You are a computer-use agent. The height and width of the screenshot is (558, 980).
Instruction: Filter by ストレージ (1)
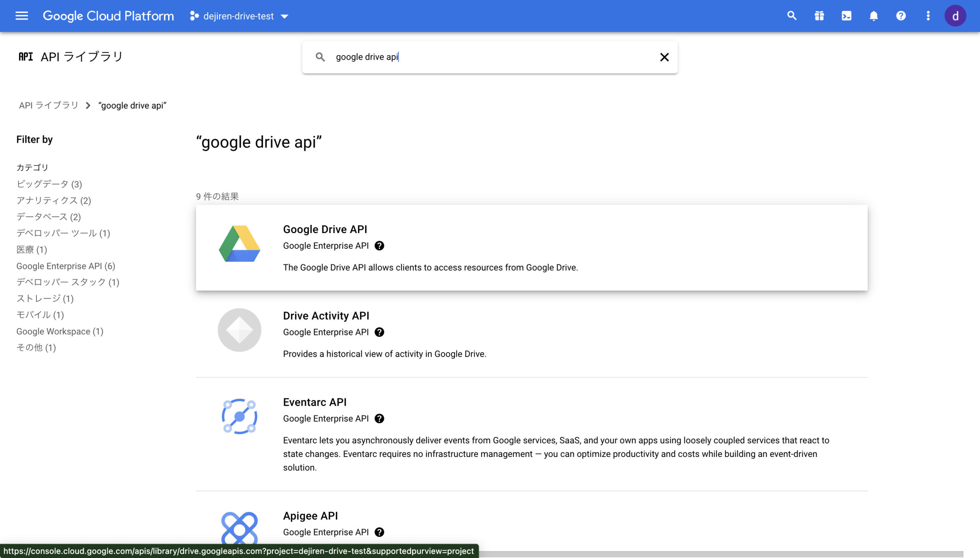(x=45, y=299)
